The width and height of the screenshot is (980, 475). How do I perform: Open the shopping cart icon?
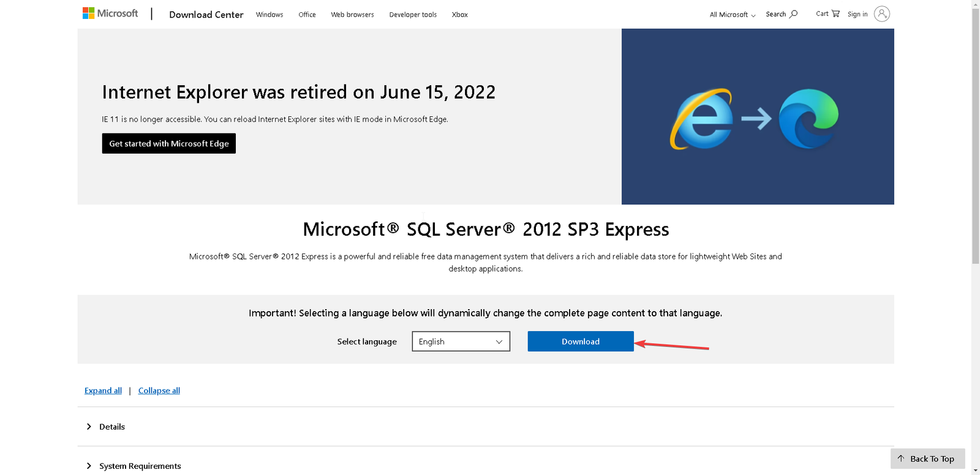tap(835, 13)
